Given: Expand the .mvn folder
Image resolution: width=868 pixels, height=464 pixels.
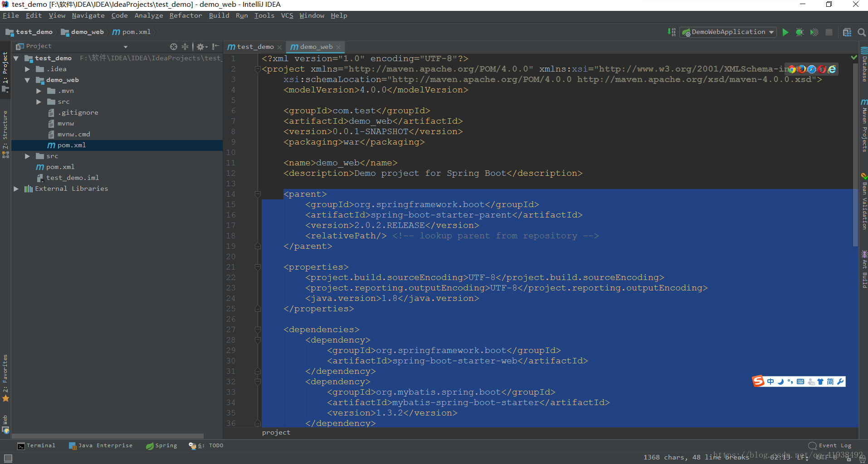Looking at the screenshot, I should (x=39, y=91).
